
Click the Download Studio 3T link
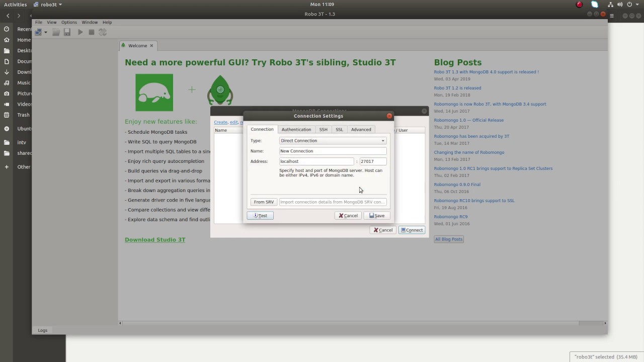pos(155,240)
